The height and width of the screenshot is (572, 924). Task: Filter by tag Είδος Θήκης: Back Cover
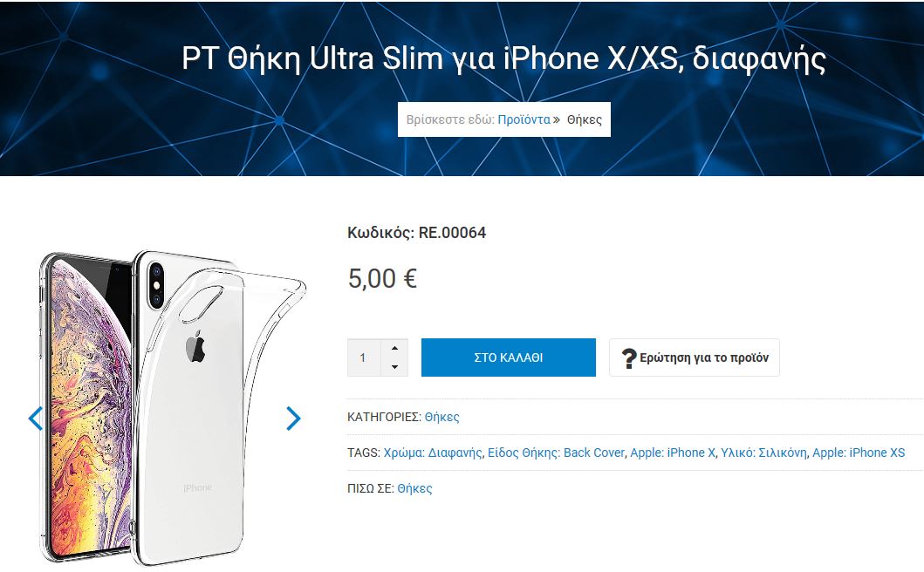click(x=556, y=453)
